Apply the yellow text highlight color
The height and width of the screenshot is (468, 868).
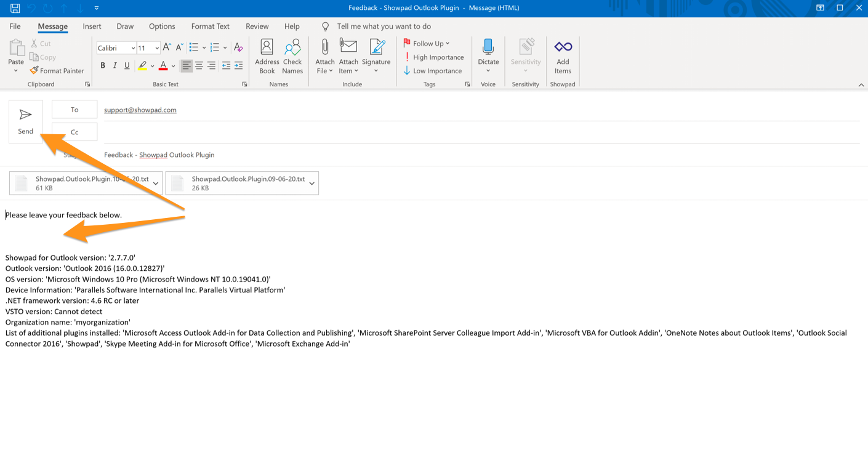[x=143, y=65]
